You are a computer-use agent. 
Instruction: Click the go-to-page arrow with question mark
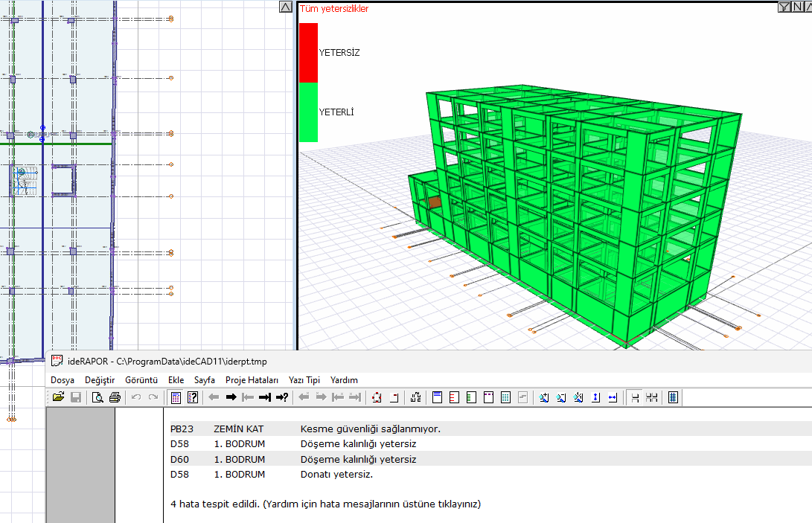click(x=282, y=398)
